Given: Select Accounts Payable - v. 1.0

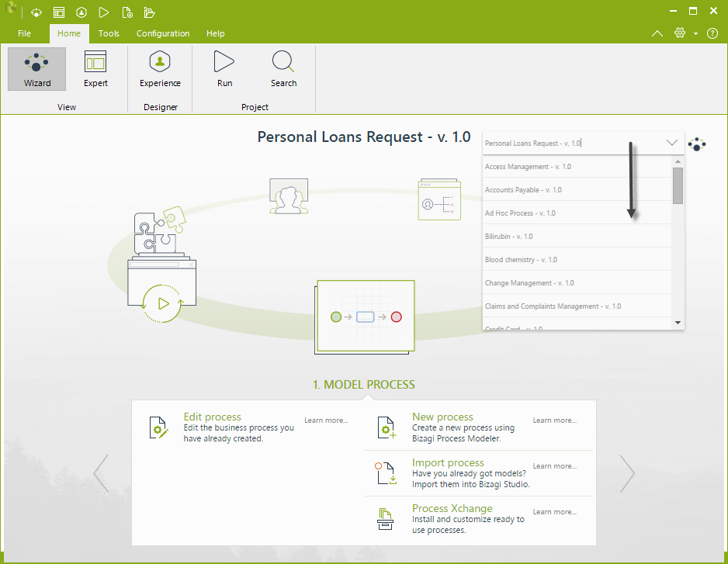Looking at the screenshot, I should [x=577, y=189].
